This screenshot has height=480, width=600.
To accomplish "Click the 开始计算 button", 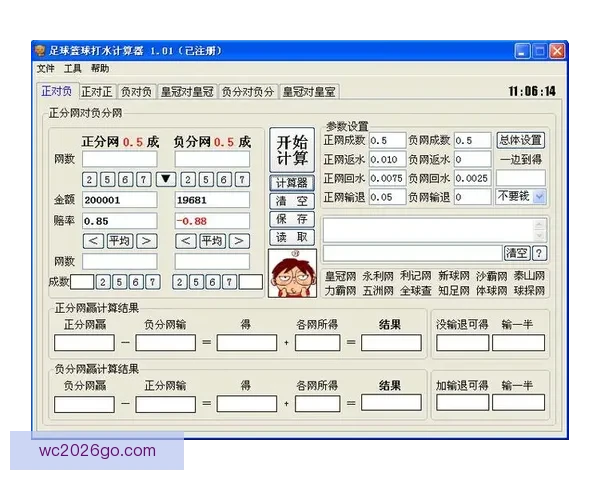I will [292, 150].
